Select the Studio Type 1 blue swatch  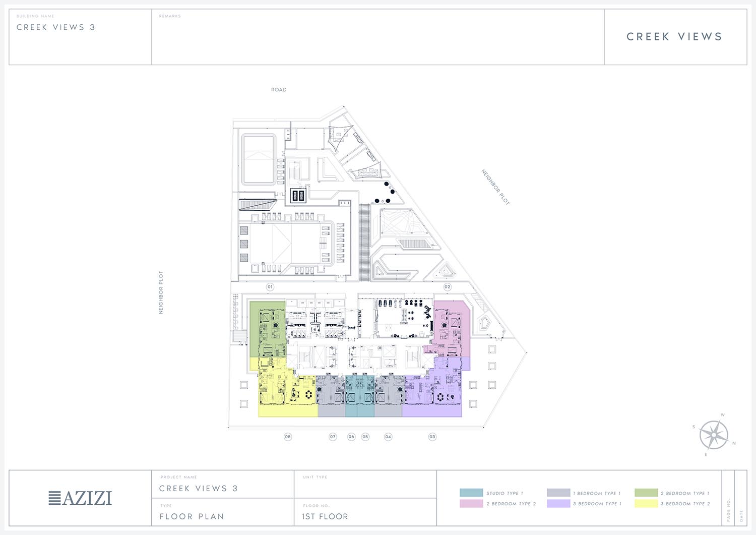(x=471, y=493)
